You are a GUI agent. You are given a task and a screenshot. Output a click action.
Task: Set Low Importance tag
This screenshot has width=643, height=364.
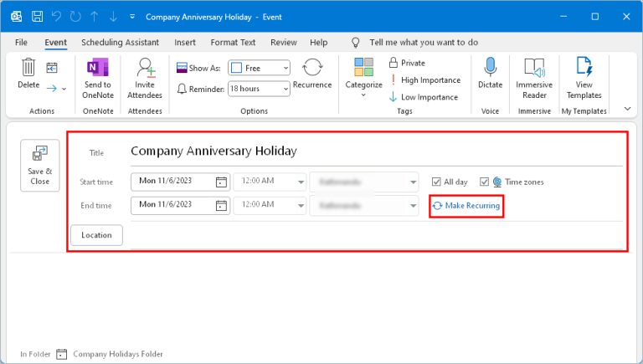(x=423, y=97)
